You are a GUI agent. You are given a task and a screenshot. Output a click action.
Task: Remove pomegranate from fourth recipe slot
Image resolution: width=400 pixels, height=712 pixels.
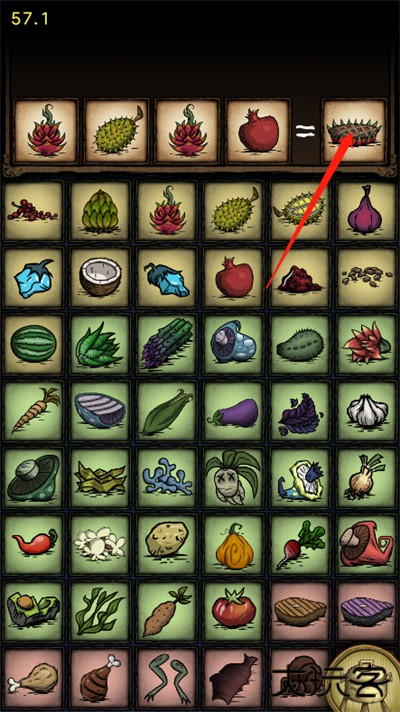tap(258, 131)
